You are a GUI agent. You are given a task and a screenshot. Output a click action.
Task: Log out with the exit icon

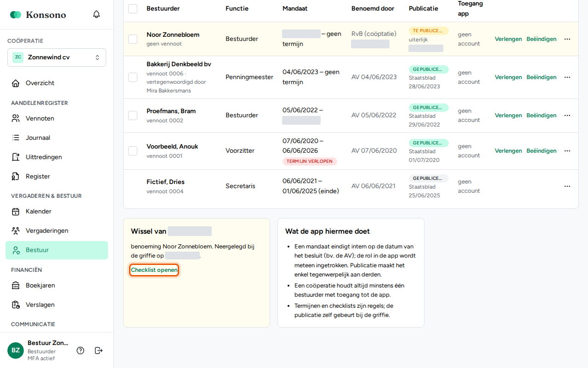tap(99, 351)
